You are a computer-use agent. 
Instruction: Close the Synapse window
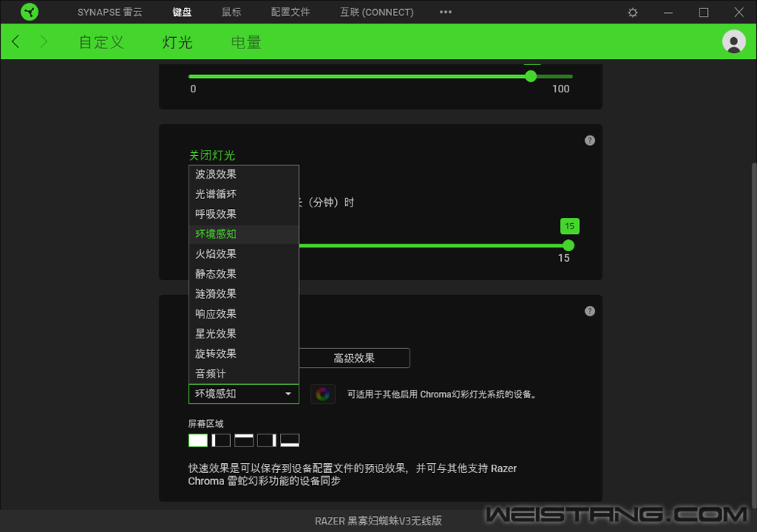pyautogui.click(x=739, y=13)
